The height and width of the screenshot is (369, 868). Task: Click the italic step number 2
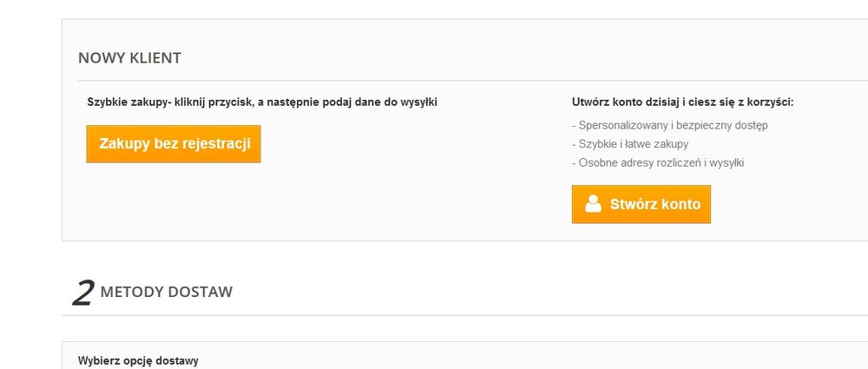[x=83, y=293]
